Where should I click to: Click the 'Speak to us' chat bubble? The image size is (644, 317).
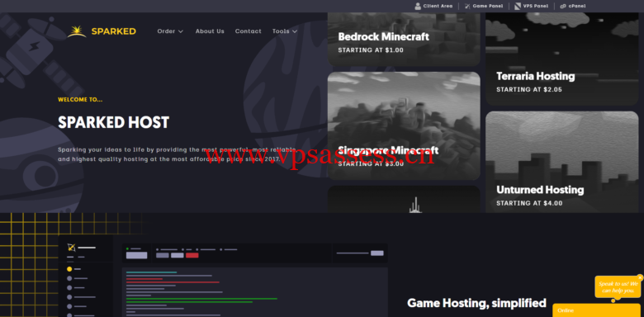[x=618, y=287]
